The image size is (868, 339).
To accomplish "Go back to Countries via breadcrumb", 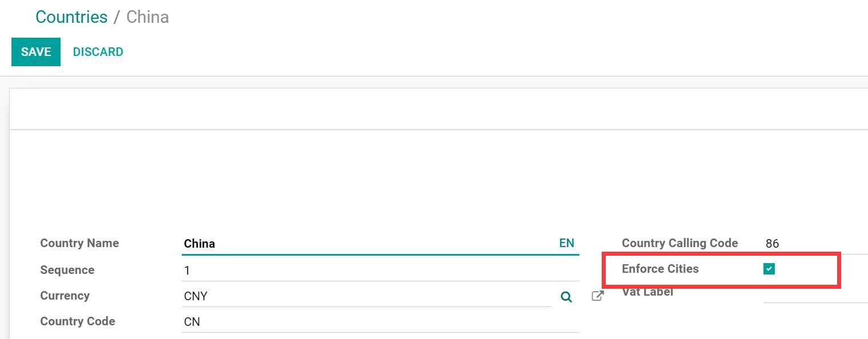I will (71, 17).
